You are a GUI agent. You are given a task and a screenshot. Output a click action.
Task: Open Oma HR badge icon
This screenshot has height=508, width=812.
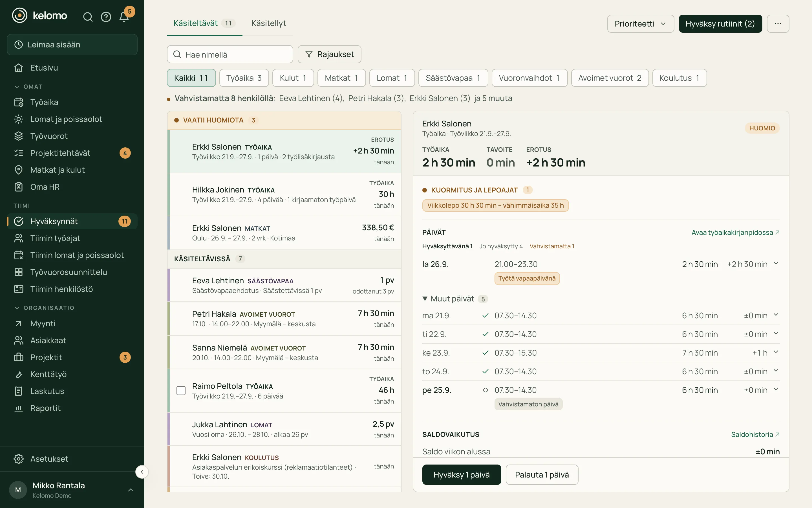[x=19, y=187]
